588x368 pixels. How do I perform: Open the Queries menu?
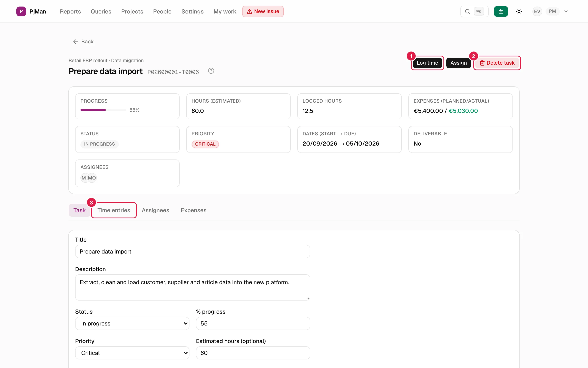(101, 11)
